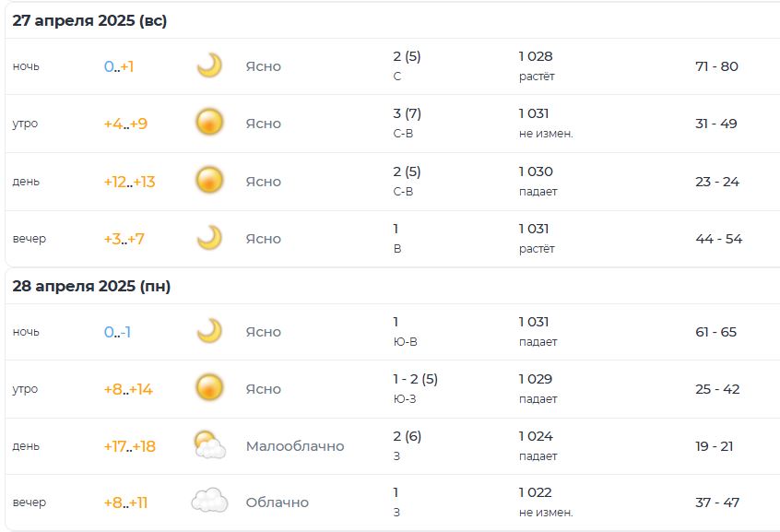Viewport: 780px width, 532px height.
Task: Click the partly cloudy icon beside Малооблачно
Action: click(209, 445)
